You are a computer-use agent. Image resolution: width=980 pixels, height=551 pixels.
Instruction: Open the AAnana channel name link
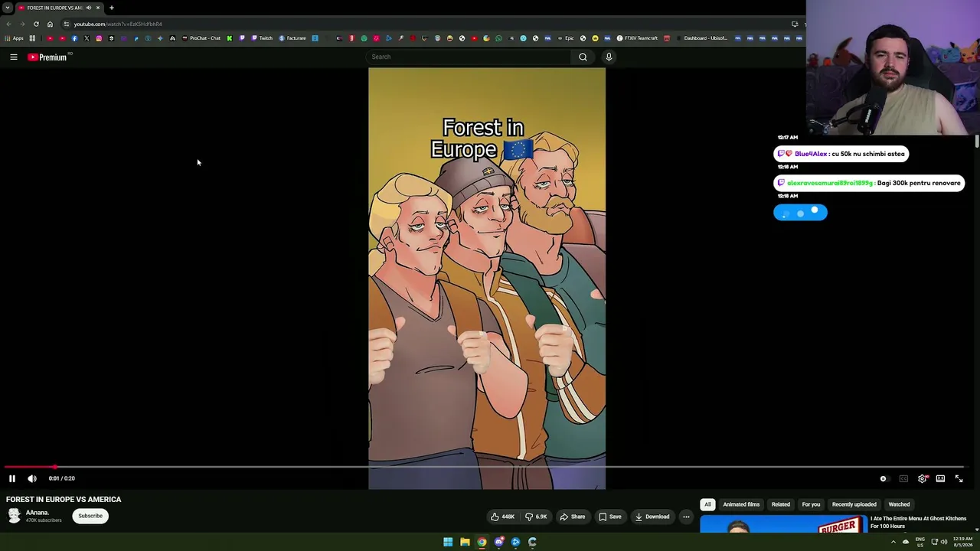(x=38, y=513)
